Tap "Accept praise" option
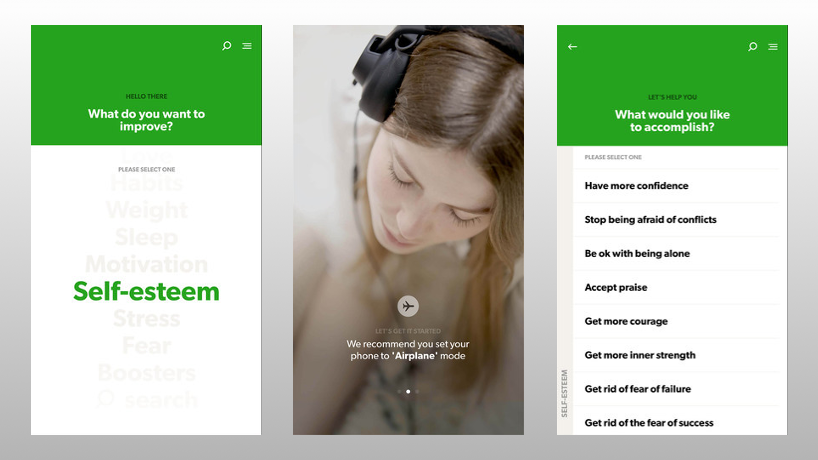The height and width of the screenshot is (460, 818). pos(615,288)
